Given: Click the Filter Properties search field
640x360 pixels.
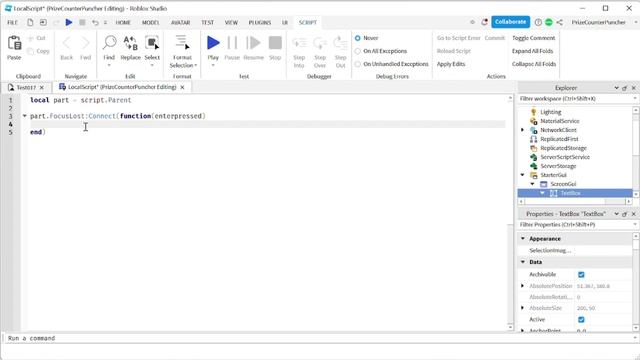Looking at the screenshot, I should coord(577,225).
